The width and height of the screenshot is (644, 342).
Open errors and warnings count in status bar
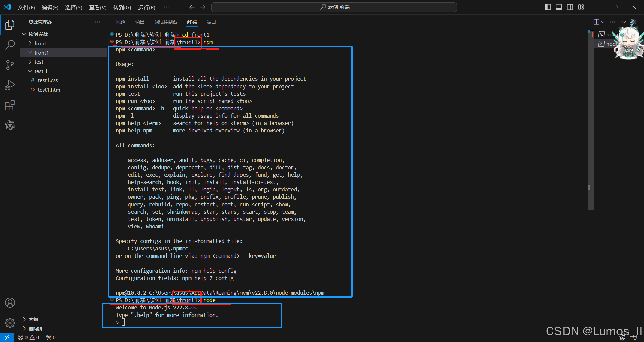point(29,337)
